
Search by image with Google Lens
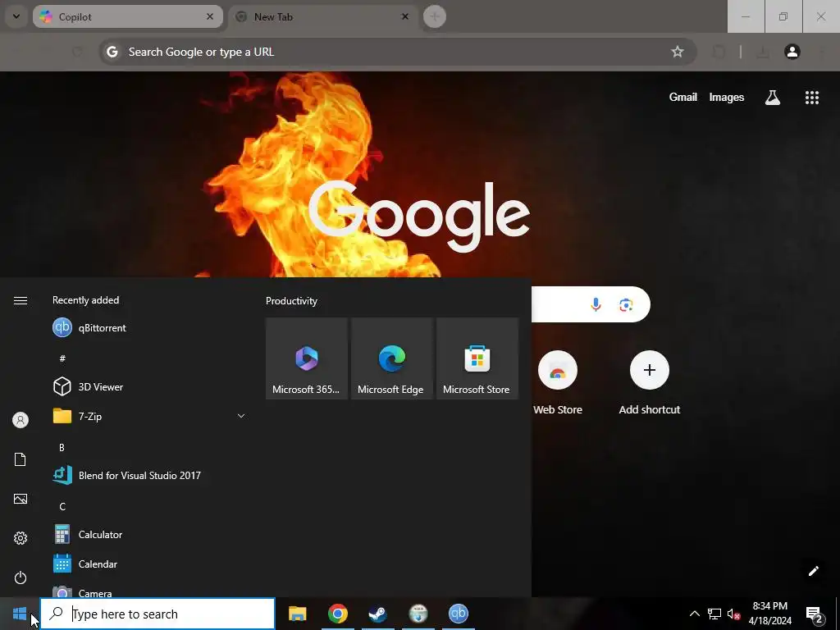tap(626, 305)
